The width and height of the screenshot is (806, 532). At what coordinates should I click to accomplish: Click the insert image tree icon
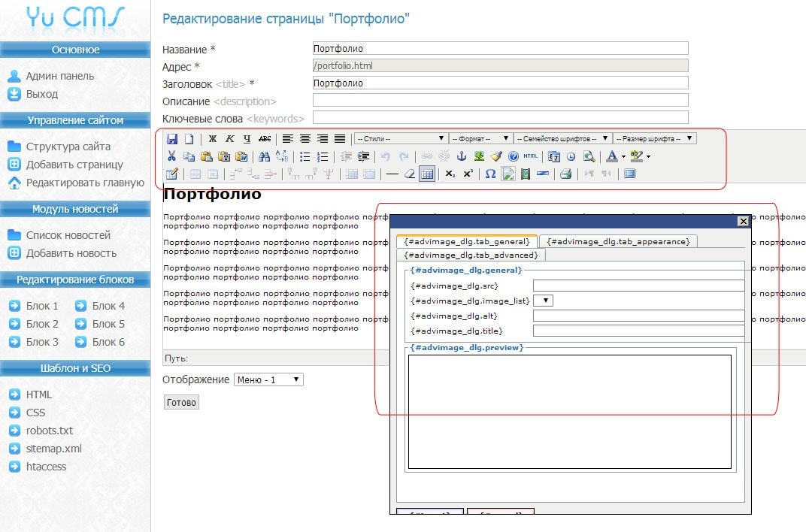click(x=479, y=156)
